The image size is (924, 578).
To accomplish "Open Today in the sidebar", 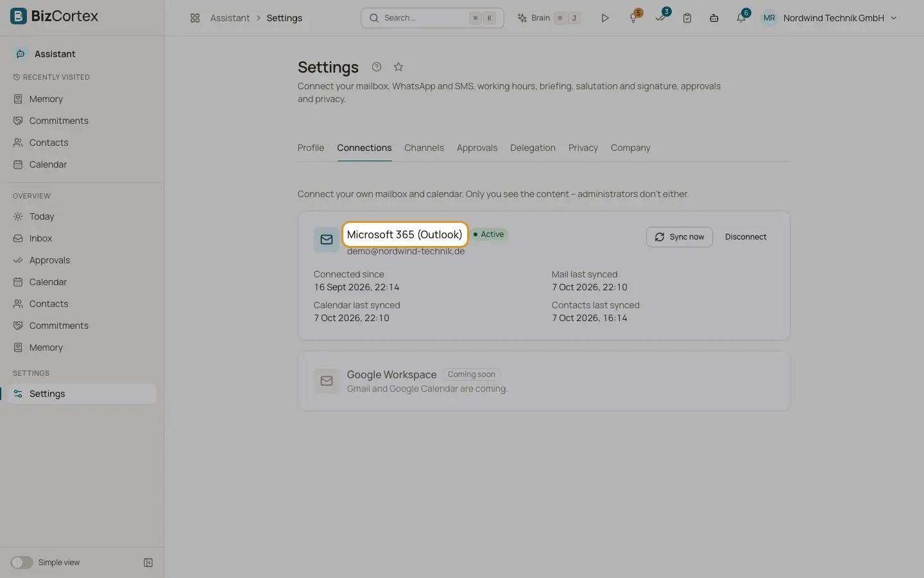I will (82, 216).
